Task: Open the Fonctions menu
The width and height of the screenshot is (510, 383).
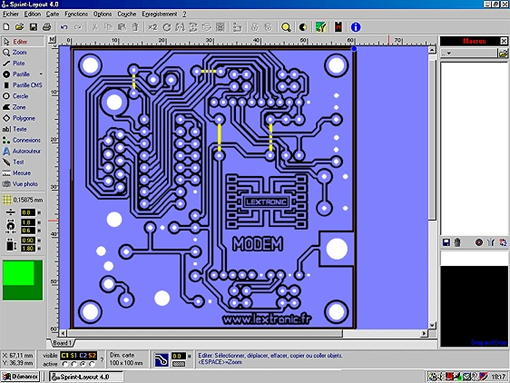Action: [x=76, y=14]
